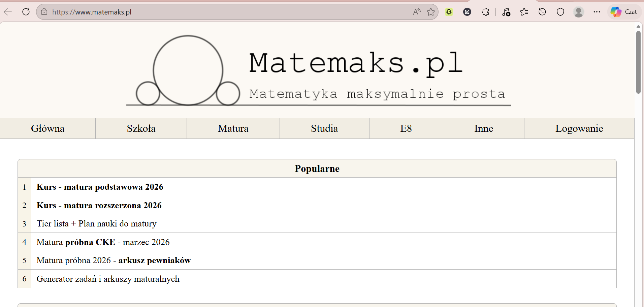Image resolution: width=644 pixels, height=307 pixels.
Task: Switch to the Szkoła section
Action: click(141, 128)
